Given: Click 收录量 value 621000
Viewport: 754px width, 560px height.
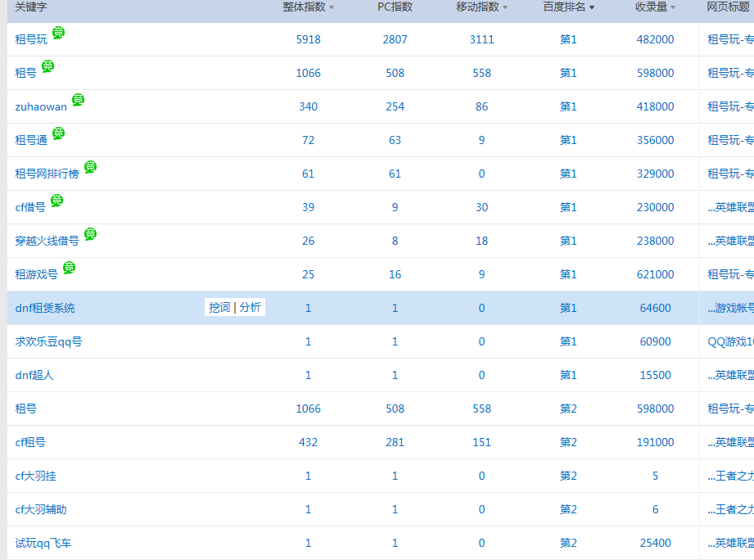Looking at the screenshot, I should tap(656, 274).
